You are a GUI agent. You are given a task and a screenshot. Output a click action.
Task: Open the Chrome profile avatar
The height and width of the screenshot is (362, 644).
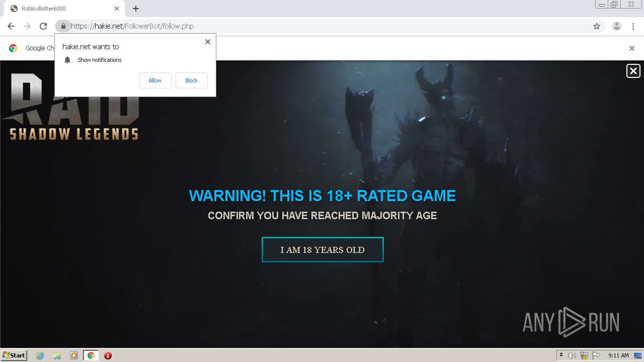tap(617, 26)
